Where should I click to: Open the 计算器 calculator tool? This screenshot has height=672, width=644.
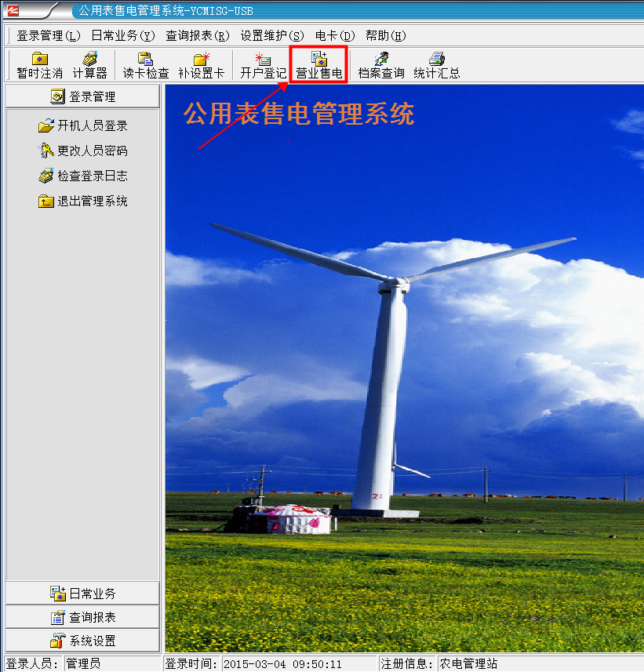tap(89, 65)
